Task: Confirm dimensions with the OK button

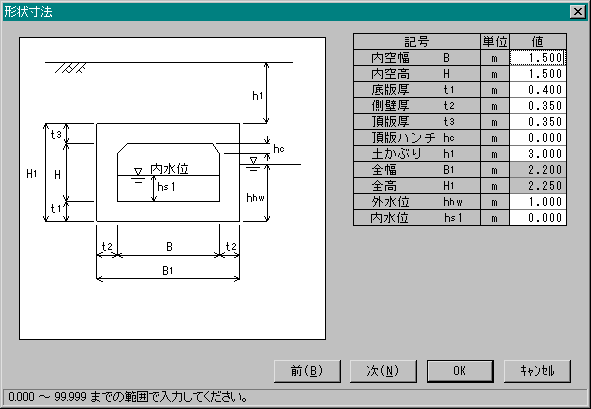Action: click(460, 371)
